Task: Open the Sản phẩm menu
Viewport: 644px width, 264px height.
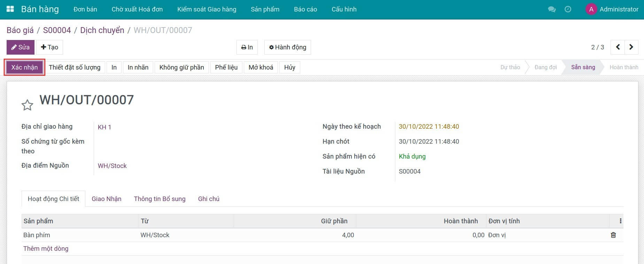Action: [265, 9]
